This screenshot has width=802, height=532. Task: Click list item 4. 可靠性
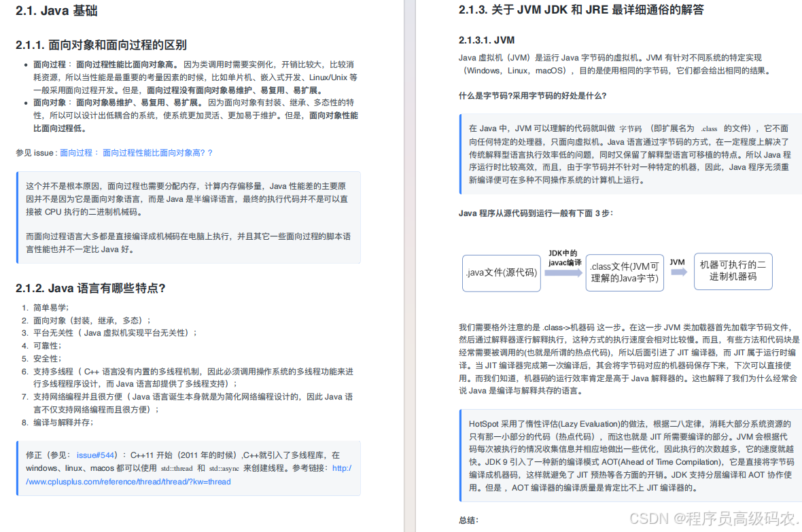tap(41, 346)
